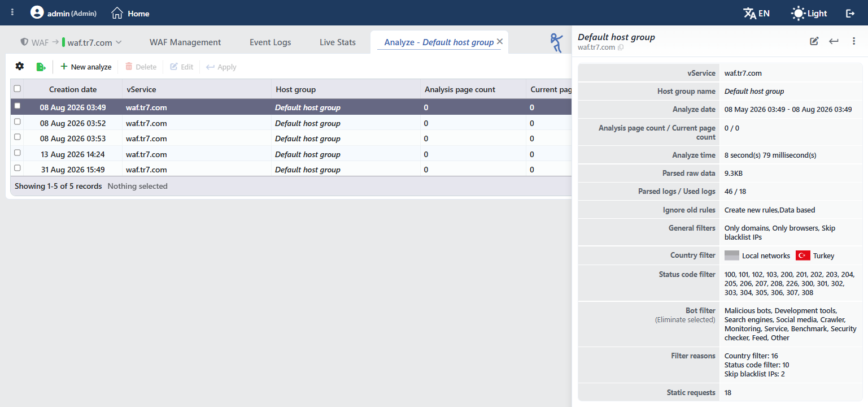The height and width of the screenshot is (407, 868).
Task: Log out using the exit icon
Action: click(850, 13)
